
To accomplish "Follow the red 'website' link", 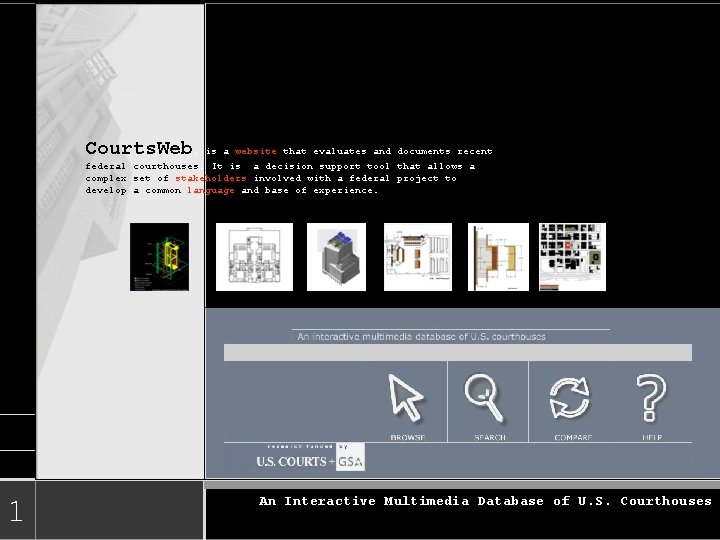I will (x=256, y=151).
